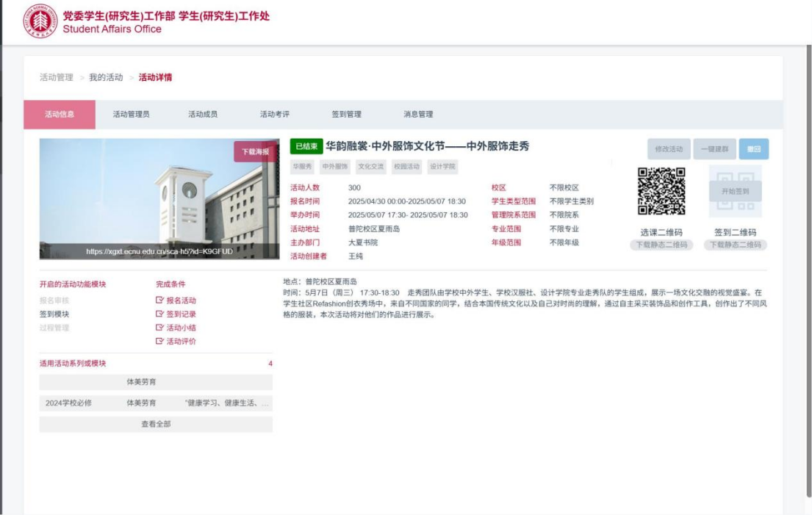Click the edit icon beside 活动评价
This screenshot has width=812, height=515.
pos(160,342)
